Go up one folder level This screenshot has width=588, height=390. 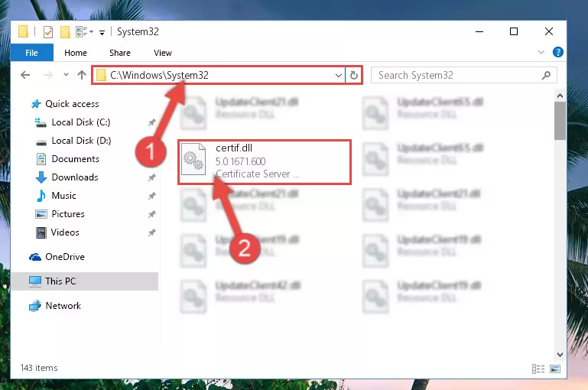pos(82,75)
